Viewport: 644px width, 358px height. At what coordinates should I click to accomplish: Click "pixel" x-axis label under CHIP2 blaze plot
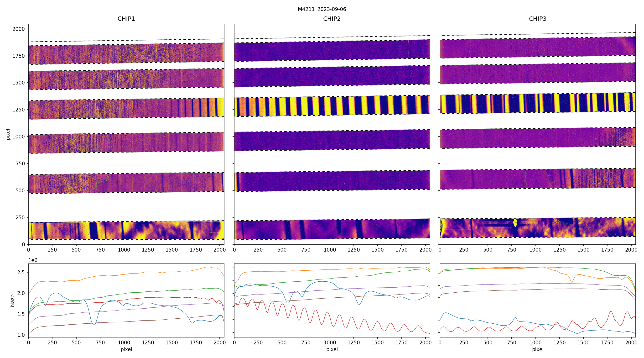pyautogui.click(x=332, y=349)
